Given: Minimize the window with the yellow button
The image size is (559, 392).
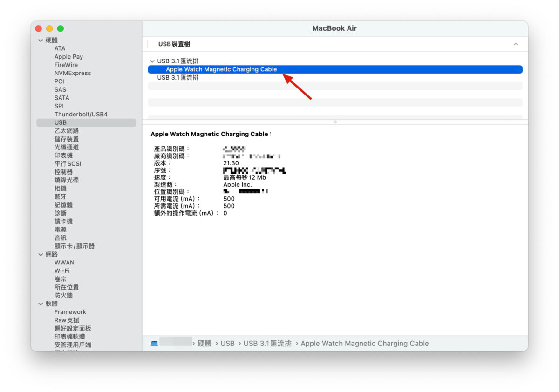Looking at the screenshot, I should pyautogui.click(x=49, y=28).
